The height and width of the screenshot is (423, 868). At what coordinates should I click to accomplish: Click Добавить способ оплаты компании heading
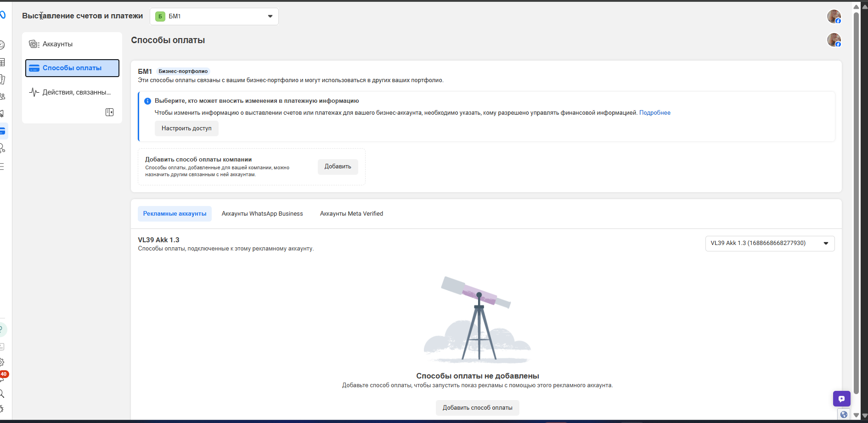coord(198,160)
